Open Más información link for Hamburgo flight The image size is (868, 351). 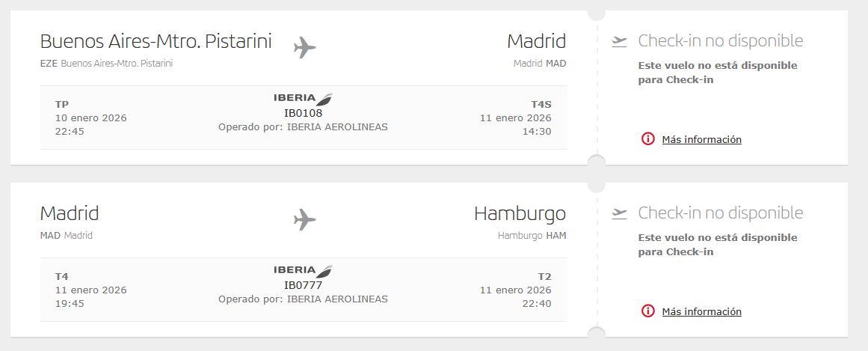coord(701,311)
